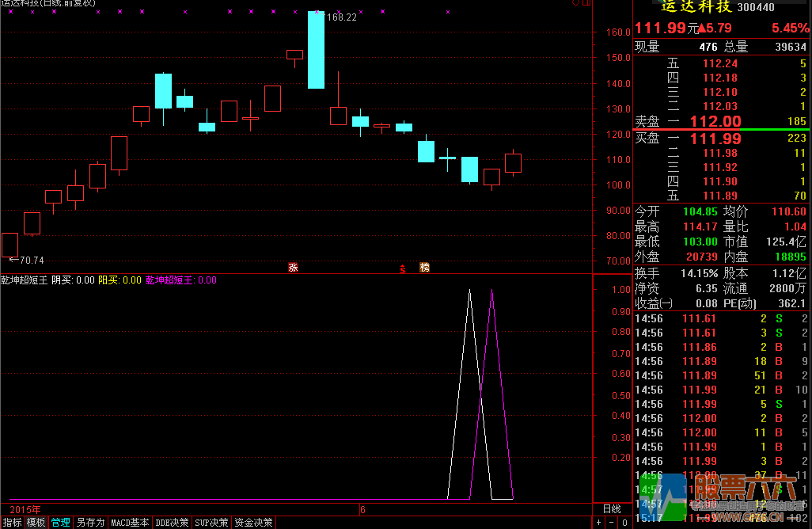Click the magenta indicator spike peak
This screenshot has width=812, height=529.
click(x=491, y=290)
